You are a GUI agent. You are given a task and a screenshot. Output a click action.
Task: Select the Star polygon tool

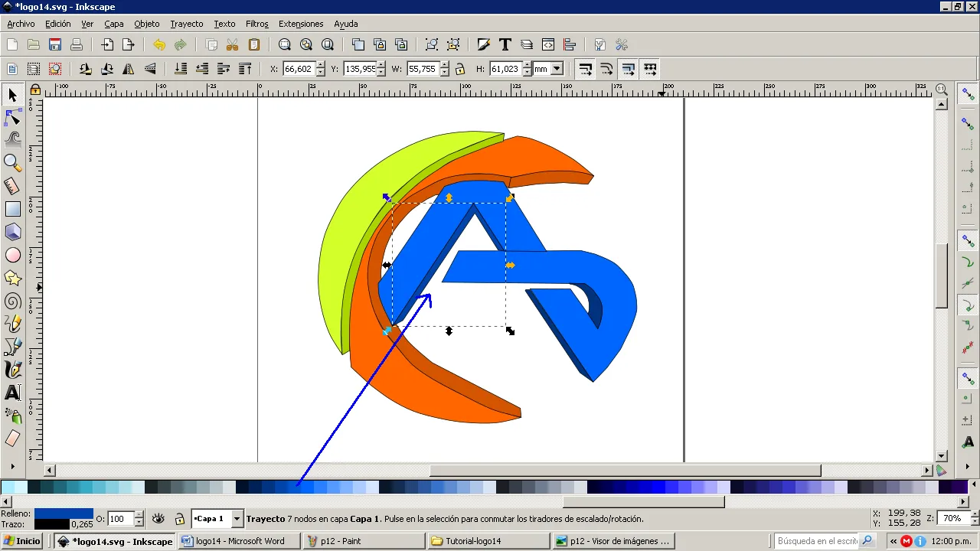(12, 278)
